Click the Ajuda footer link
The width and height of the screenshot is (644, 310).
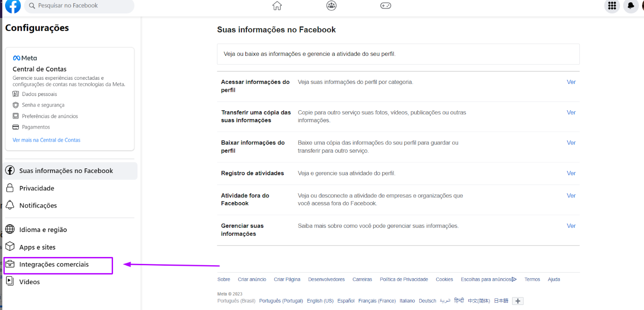pyautogui.click(x=554, y=279)
